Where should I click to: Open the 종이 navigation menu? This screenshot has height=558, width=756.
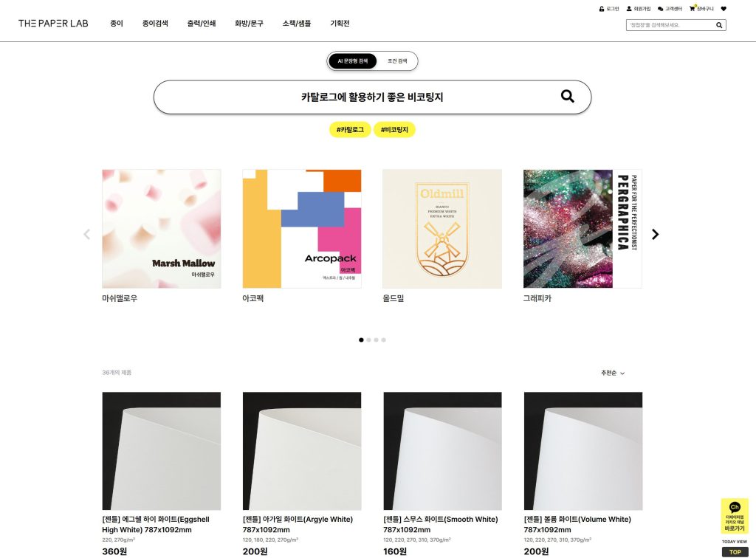click(117, 23)
